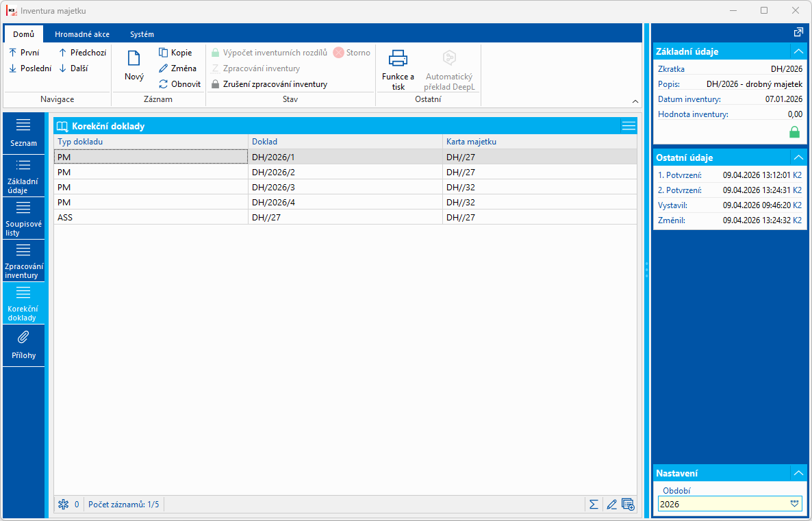Click the Hodnota inventury value 0,00
The image size is (812, 521).
795,114
